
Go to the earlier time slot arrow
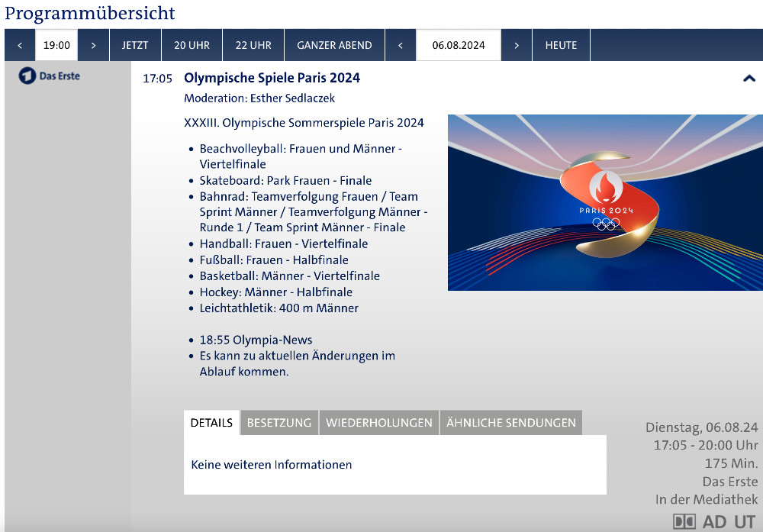(x=20, y=45)
